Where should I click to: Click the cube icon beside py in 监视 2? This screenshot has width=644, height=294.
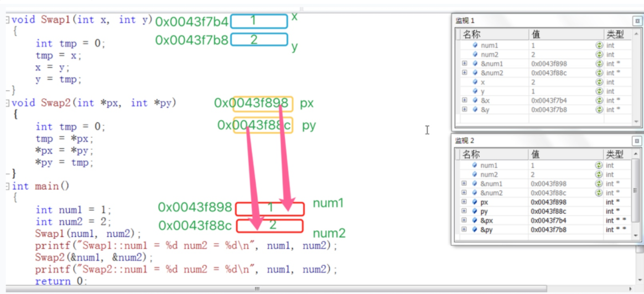tap(476, 211)
